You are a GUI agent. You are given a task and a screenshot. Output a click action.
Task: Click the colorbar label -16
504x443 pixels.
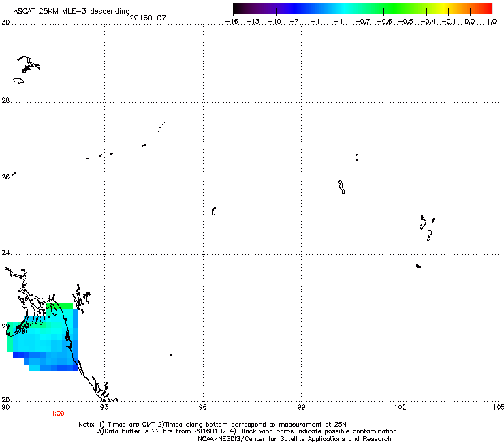232,22
